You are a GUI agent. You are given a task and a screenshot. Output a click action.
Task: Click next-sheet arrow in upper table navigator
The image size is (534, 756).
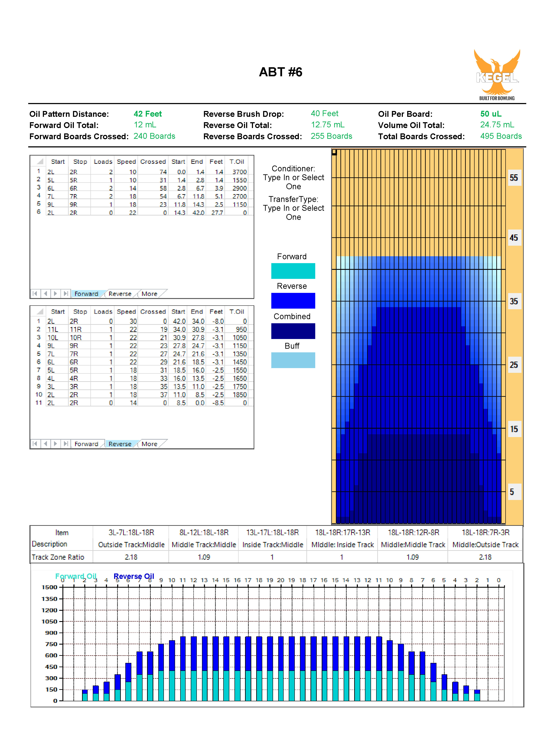56,293
